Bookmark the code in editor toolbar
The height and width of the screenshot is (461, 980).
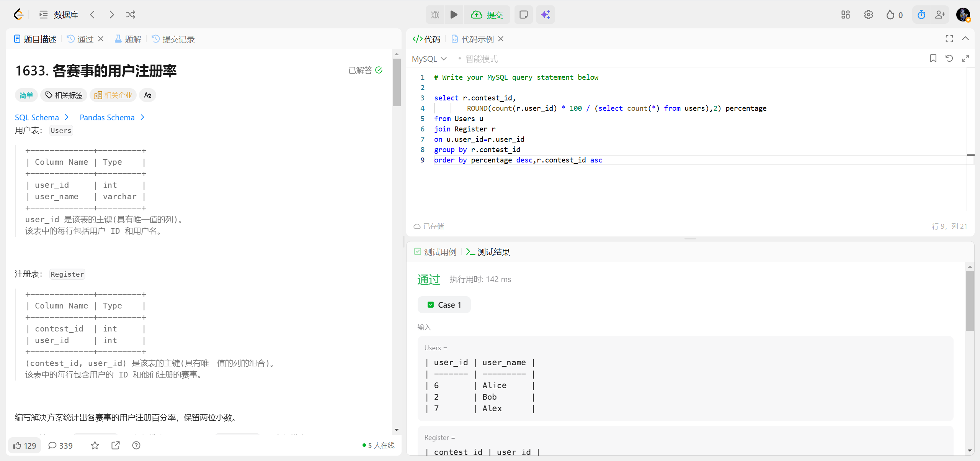tap(933, 58)
